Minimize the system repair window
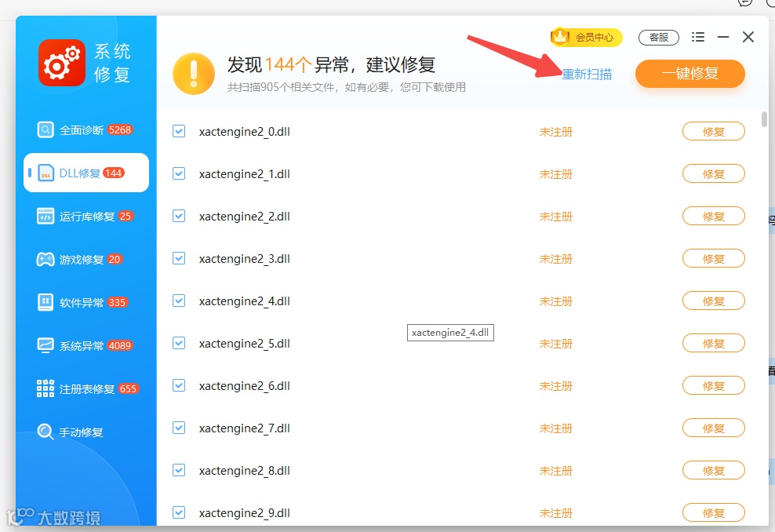Image resolution: width=775 pixels, height=532 pixels. coord(723,37)
